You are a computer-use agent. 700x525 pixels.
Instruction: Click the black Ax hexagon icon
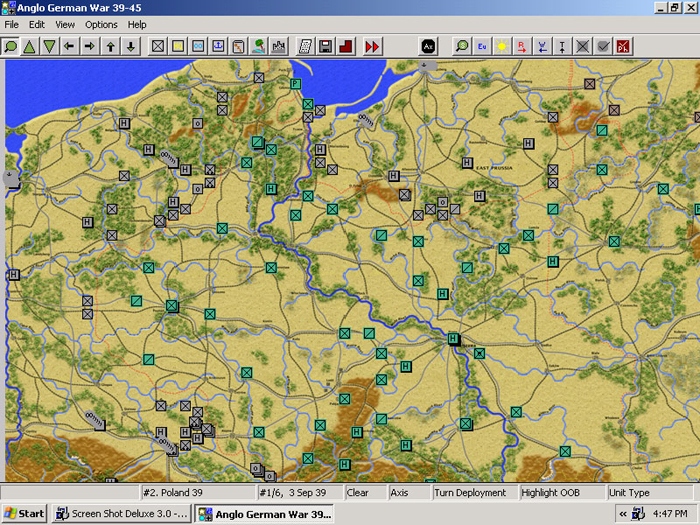tap(428, 46)
